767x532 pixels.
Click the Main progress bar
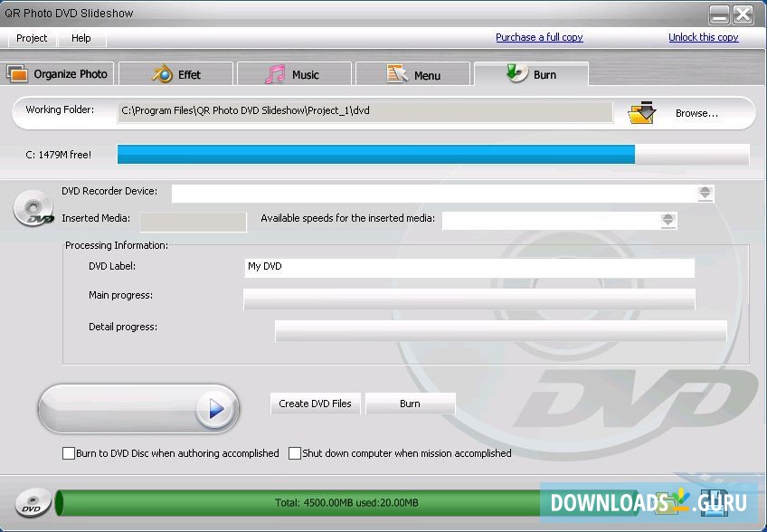469,299
